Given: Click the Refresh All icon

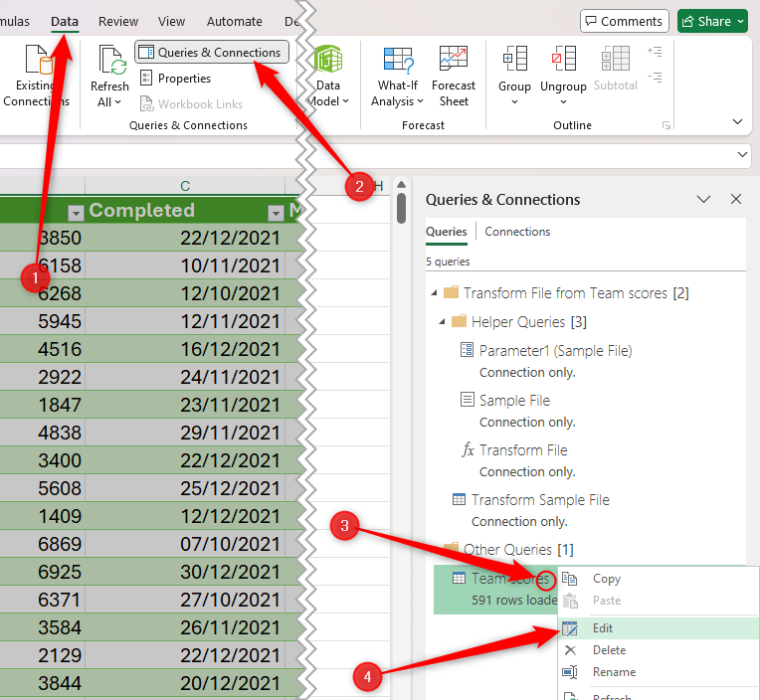Looking at the screenshot, I should 109,65.
